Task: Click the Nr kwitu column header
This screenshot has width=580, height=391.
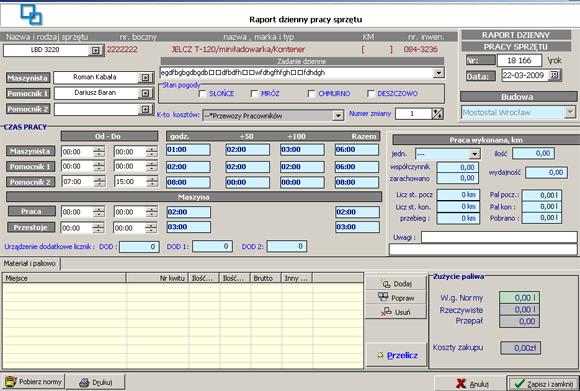Action: [158, 278]
